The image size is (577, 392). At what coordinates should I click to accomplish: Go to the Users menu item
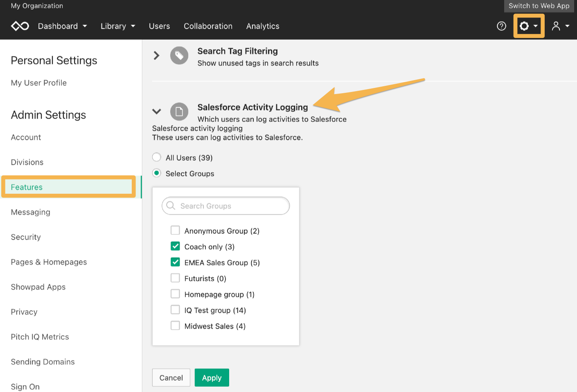pos(160,26)
